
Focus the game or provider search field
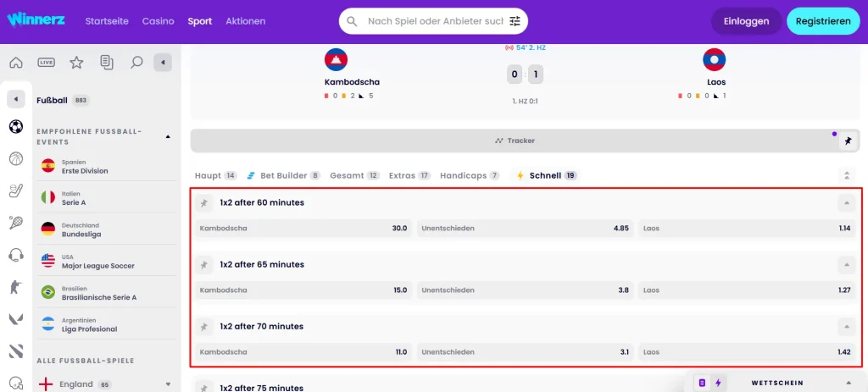[x=435, y=21]
